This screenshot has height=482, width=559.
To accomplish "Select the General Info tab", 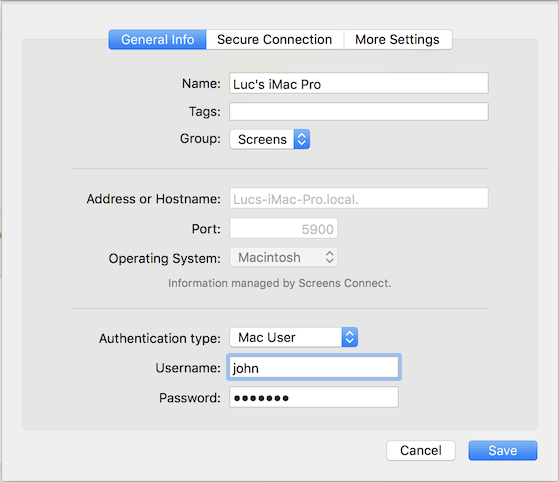I will (158, 40).
